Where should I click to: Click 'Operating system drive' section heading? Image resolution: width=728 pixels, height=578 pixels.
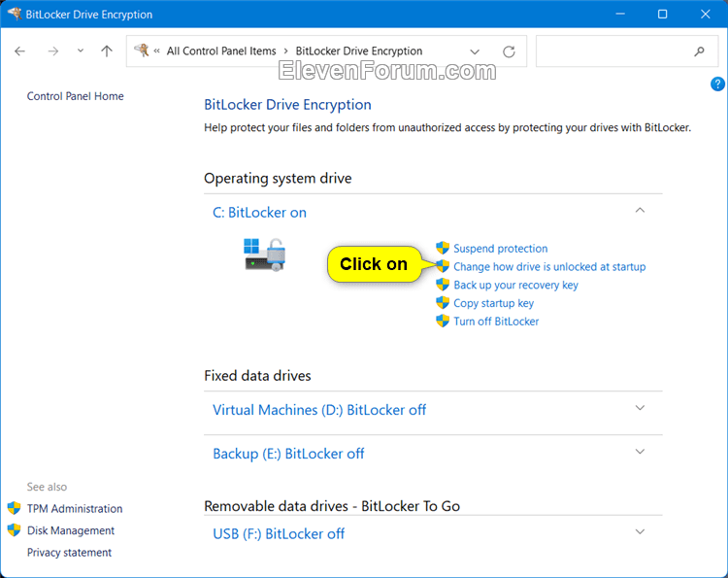click(x=278, y=179)
